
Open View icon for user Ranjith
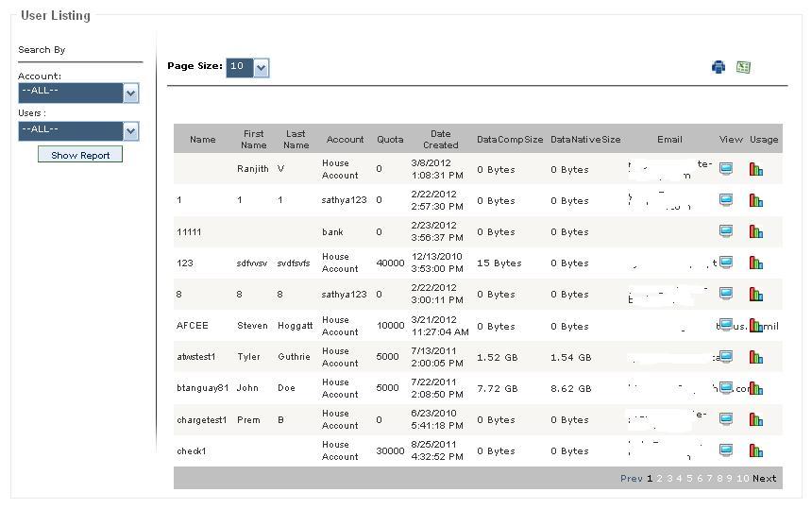pos(726,169)
